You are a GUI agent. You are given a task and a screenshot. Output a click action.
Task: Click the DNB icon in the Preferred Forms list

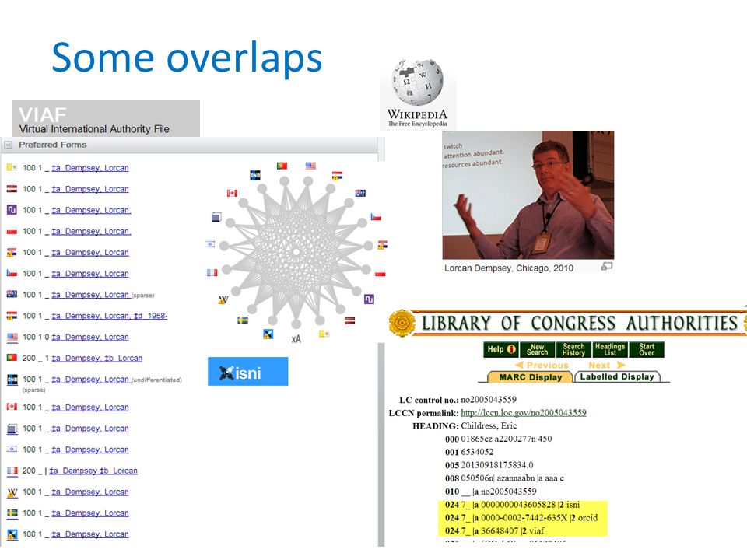pyautogui.click(x=12, y=380)
